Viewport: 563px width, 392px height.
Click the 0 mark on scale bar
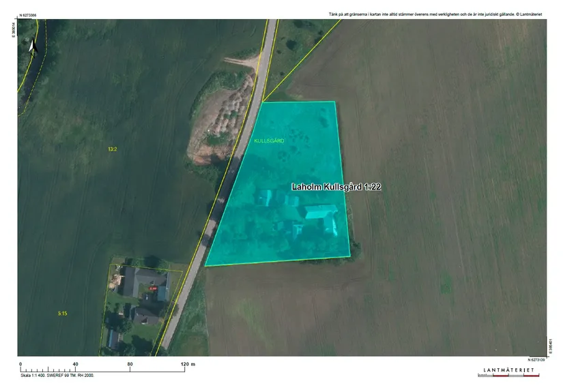[20, 364]
